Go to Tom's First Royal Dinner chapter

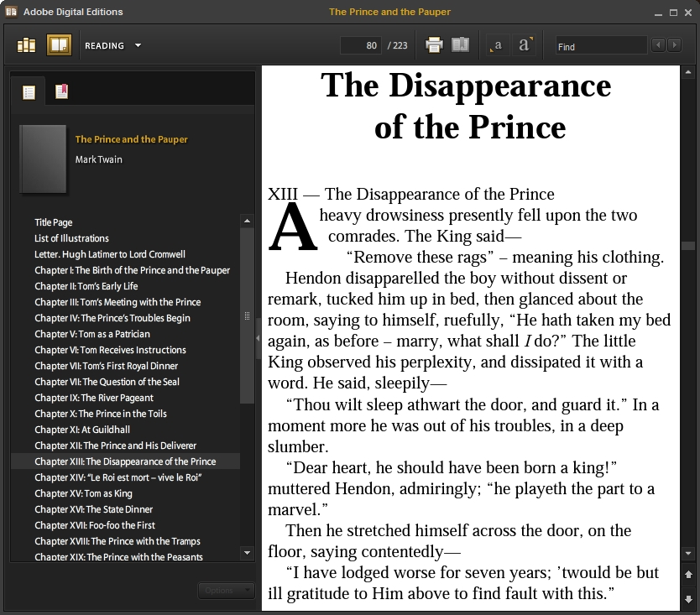[107, 366]
